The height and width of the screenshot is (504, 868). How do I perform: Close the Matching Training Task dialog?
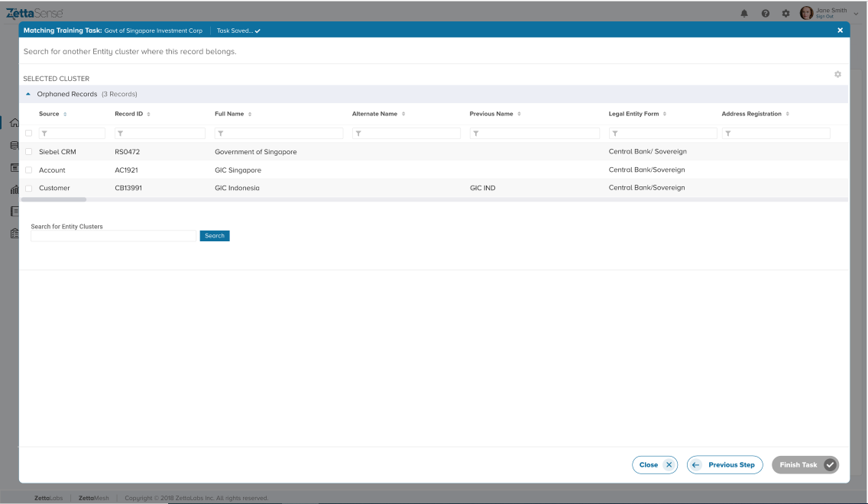click(x=840, y=31)
